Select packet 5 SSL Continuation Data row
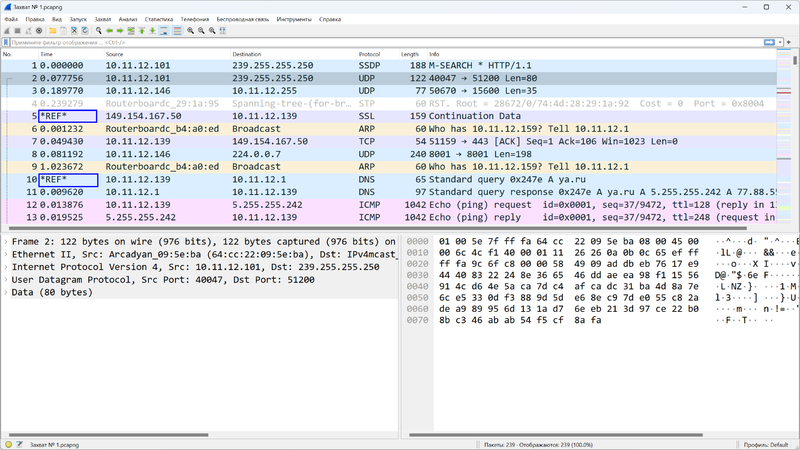Viewport: 800px width, 450px height. click(x=389, y=116)
